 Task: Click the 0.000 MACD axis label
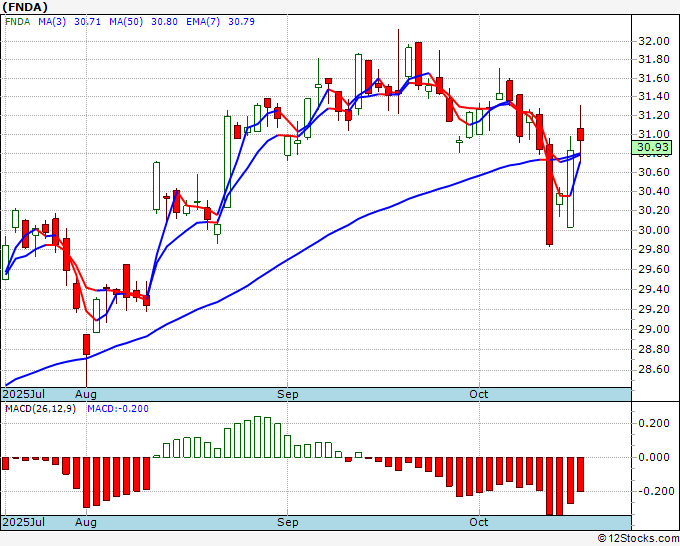point(654,457)
